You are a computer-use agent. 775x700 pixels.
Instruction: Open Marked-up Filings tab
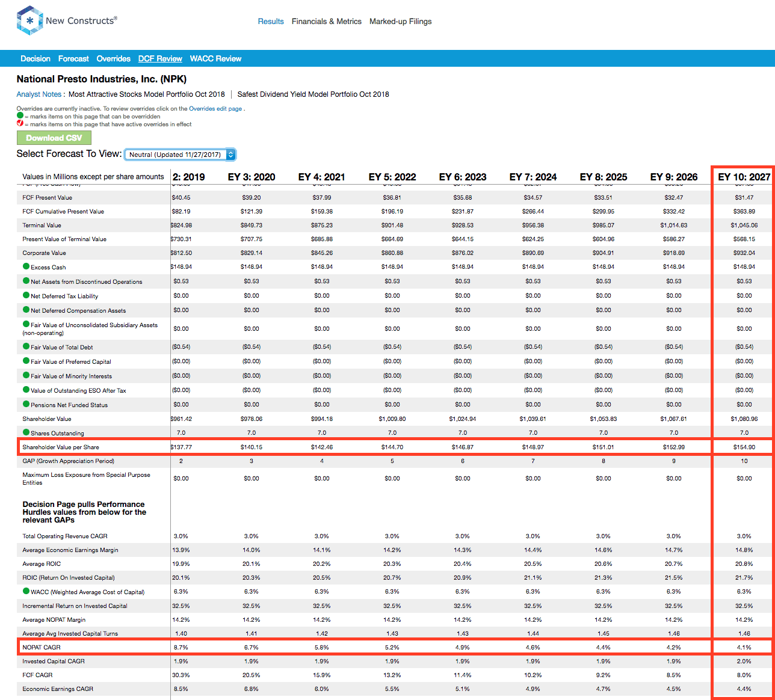(401, 21)
